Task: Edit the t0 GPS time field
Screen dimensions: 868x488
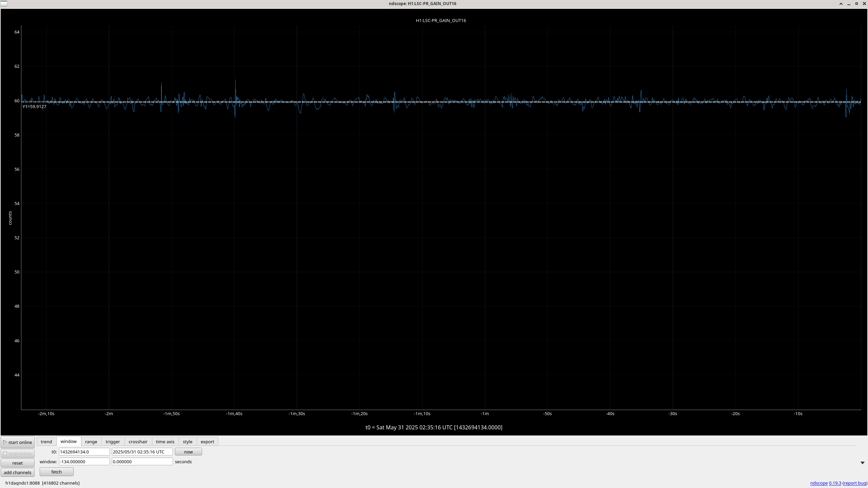Action: (x=84, y=452)
